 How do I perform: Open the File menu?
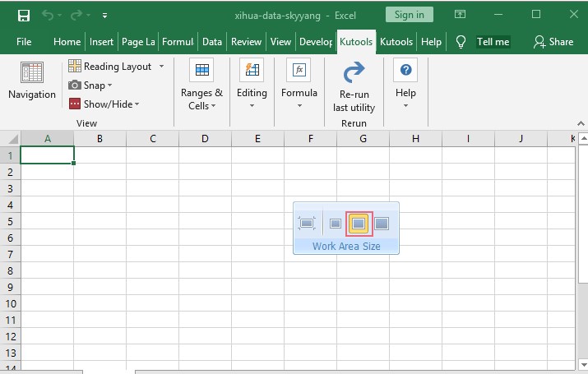[24, 42]
